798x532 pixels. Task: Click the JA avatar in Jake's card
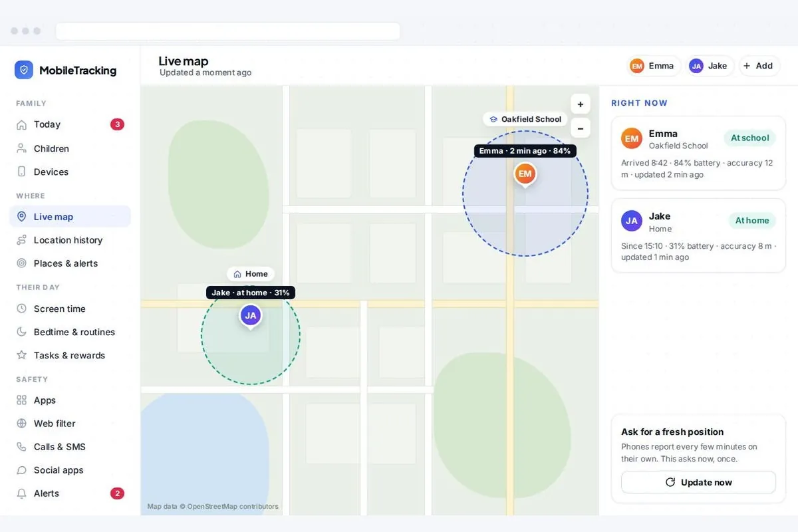pyautogui.click(x=632, y=221)
